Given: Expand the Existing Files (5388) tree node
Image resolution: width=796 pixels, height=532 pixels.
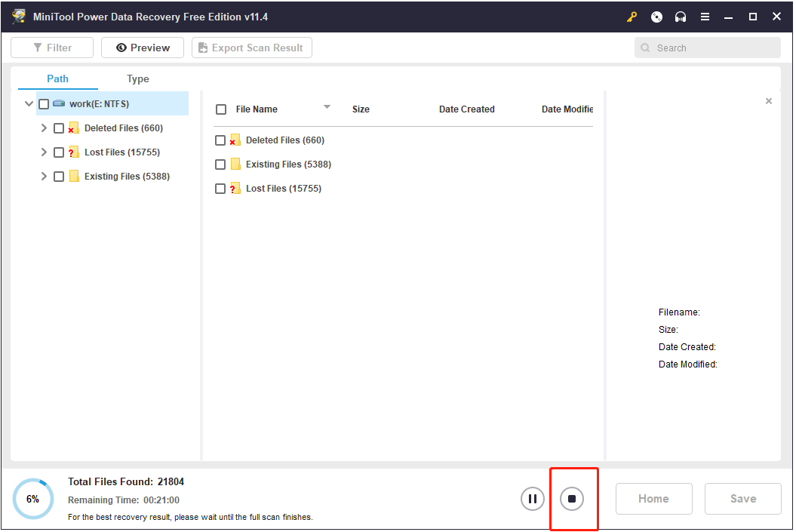Looking at the screenshot, I should click(x=44, y=176).
